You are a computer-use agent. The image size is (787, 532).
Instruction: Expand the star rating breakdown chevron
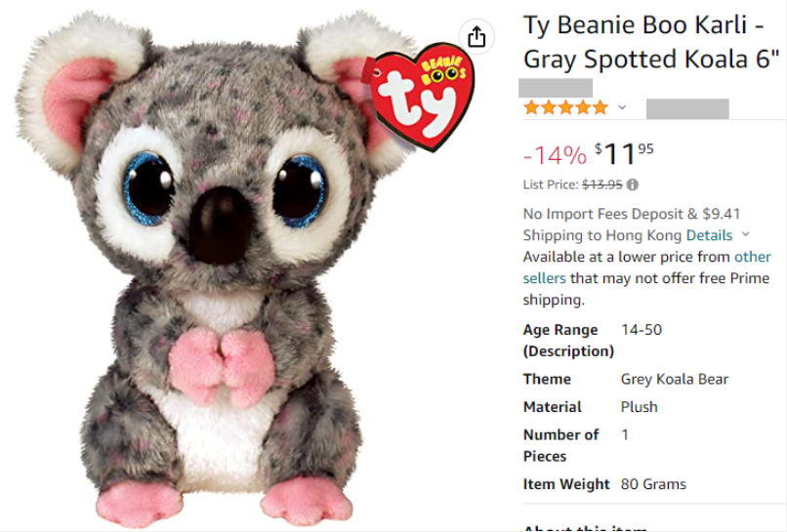pyautogui.click(x=622, y=107)
